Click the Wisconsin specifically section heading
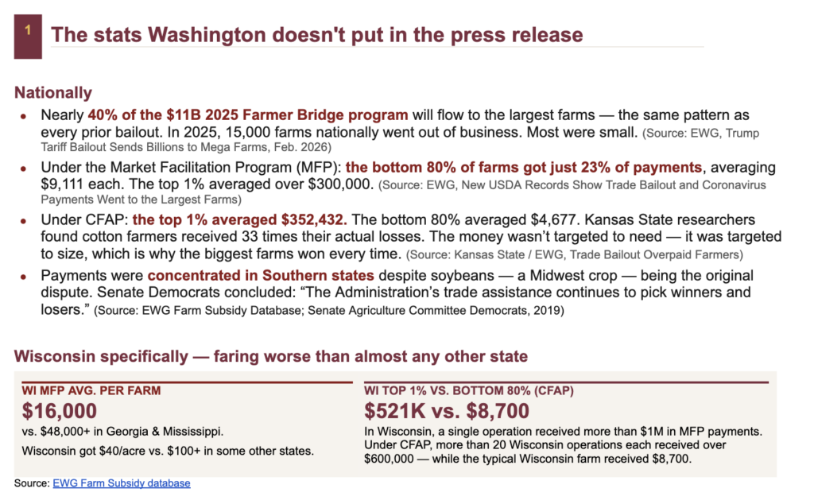Screen dimensions: 814x504 (x=270, y=357)
